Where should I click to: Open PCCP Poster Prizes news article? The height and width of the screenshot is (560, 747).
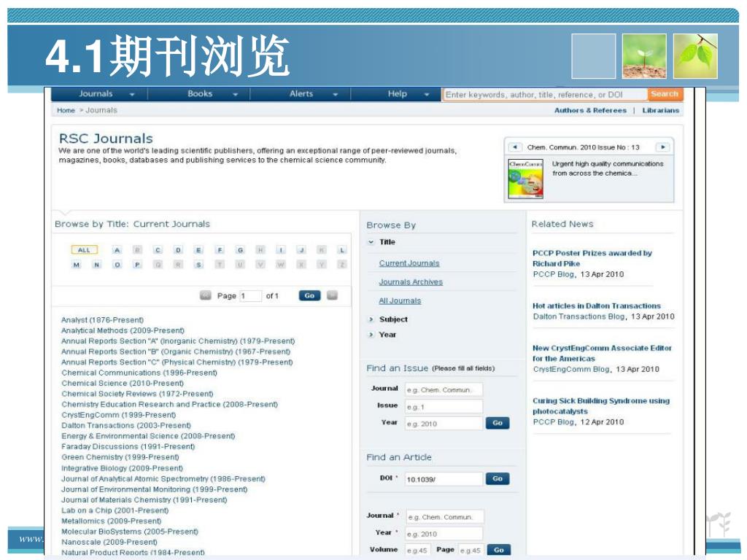(592, 258)
